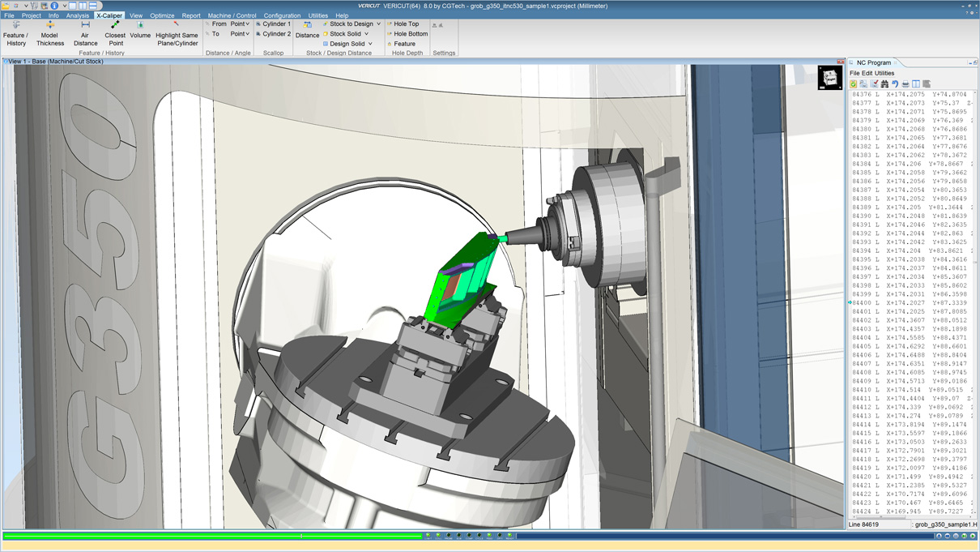Viewport: 980px width, 552px height.
Task: Open the Optimize menu
Action: (162, 15)
